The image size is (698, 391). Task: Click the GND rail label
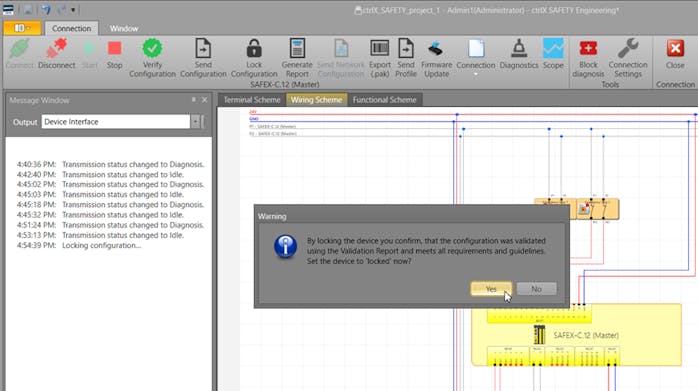[254, 119]
